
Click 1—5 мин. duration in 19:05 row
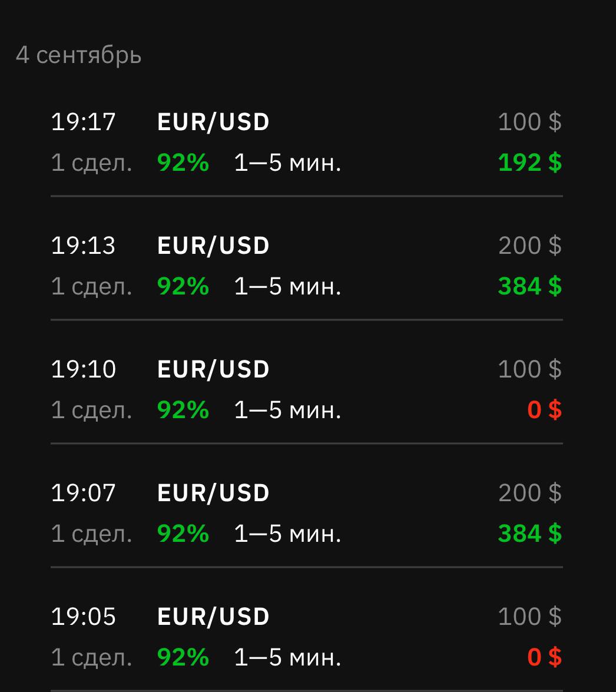point(287,657)
